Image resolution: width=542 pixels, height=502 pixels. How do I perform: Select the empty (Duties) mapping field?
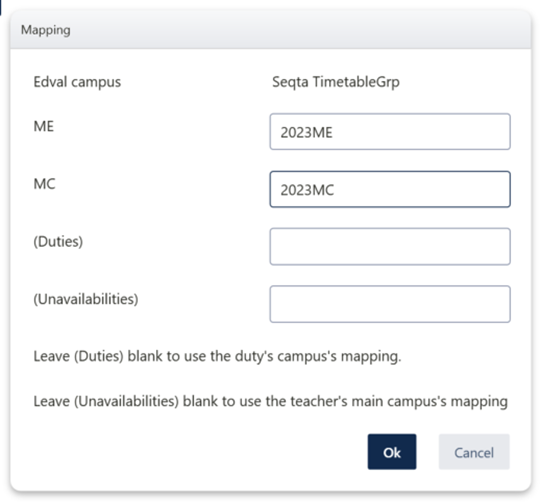click(390, 247)
